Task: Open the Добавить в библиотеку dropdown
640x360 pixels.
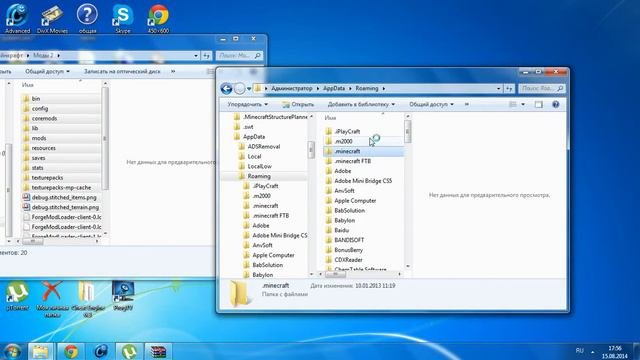Action: 361,104
